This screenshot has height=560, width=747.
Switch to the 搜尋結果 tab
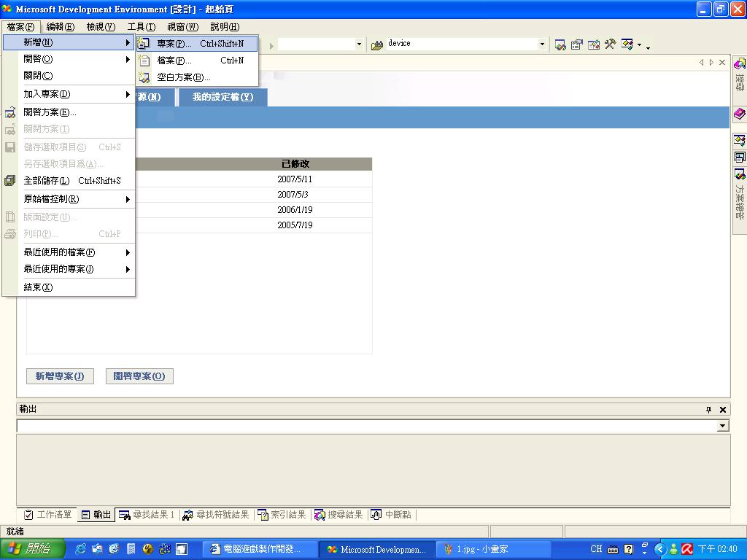[x=338, y=515]
